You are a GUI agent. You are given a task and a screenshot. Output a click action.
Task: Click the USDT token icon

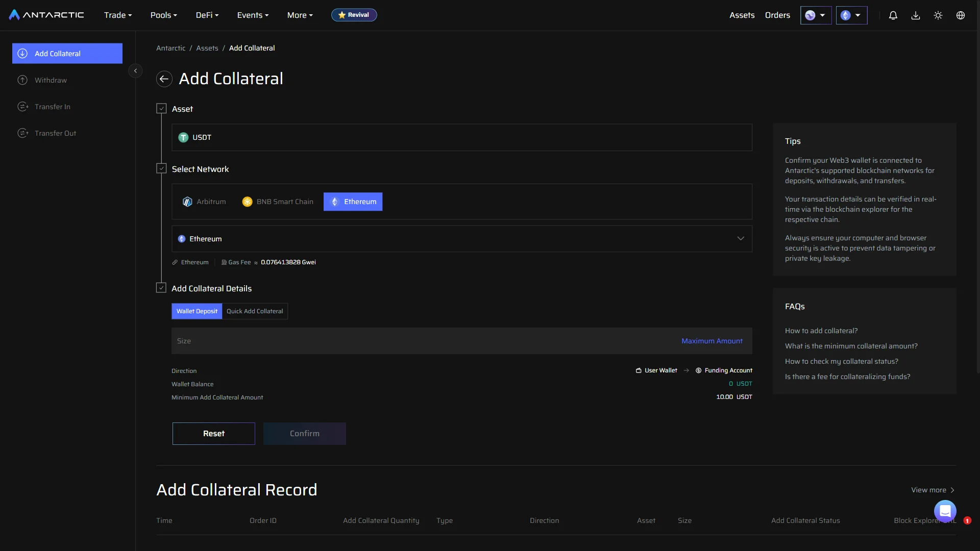(183, 137)
